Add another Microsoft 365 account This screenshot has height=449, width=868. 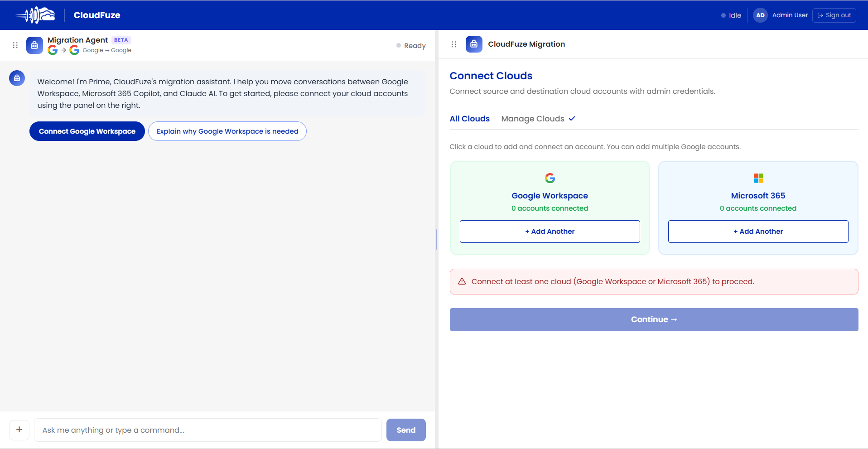click(758, 232)
